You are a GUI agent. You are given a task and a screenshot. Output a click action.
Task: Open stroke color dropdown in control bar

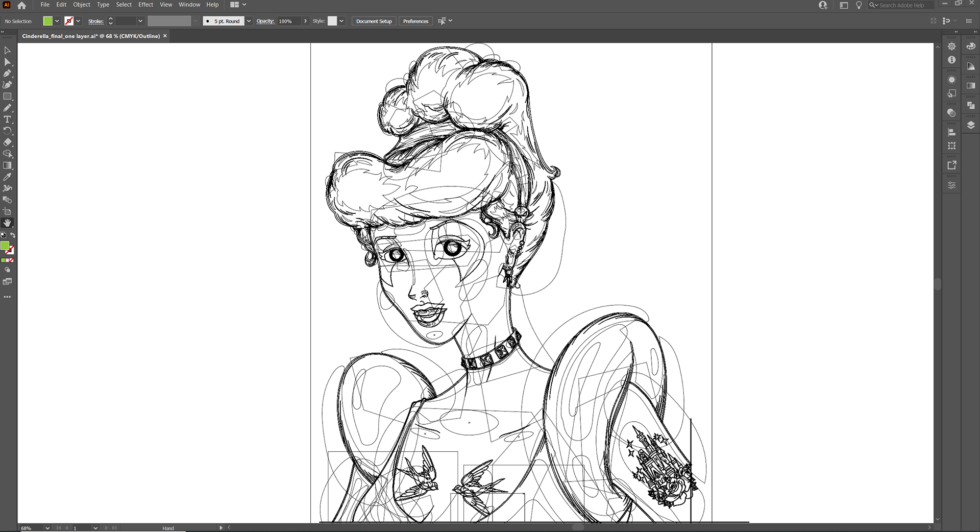78,21
